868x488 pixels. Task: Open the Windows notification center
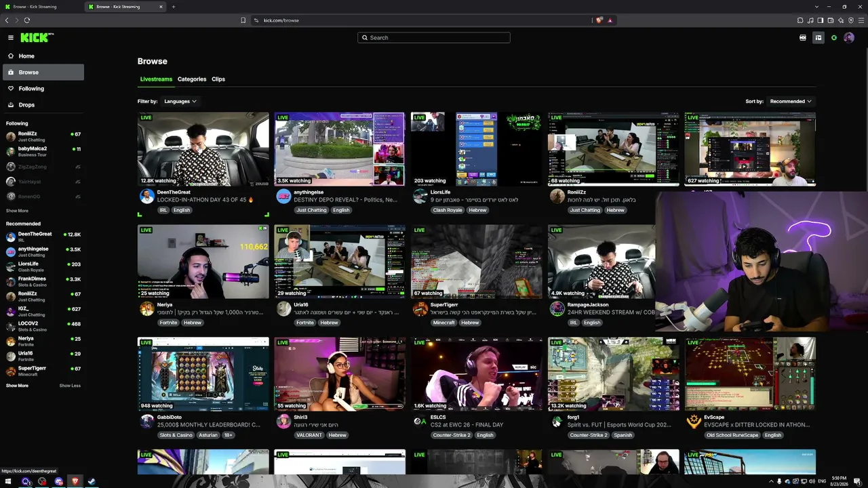click(857, 481)
